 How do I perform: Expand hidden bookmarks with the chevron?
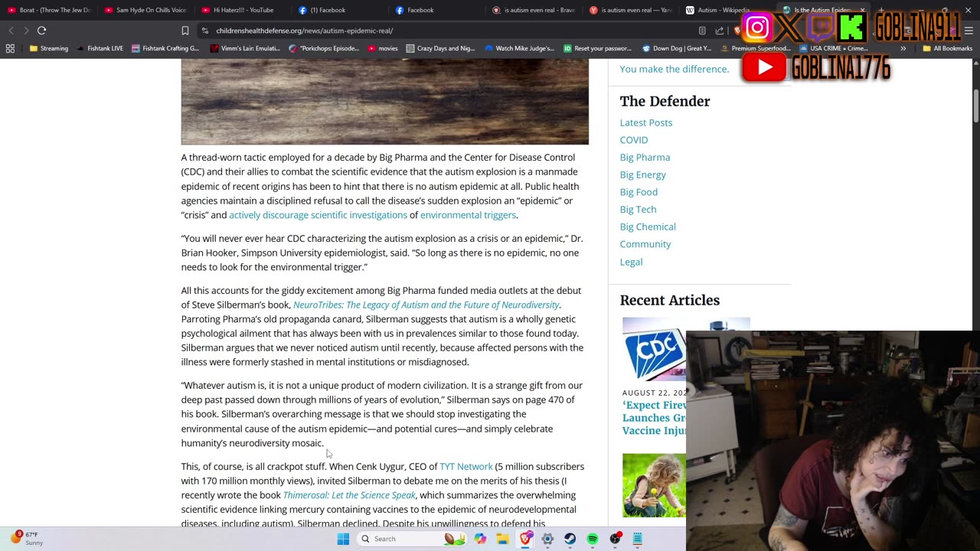[903, 48]
